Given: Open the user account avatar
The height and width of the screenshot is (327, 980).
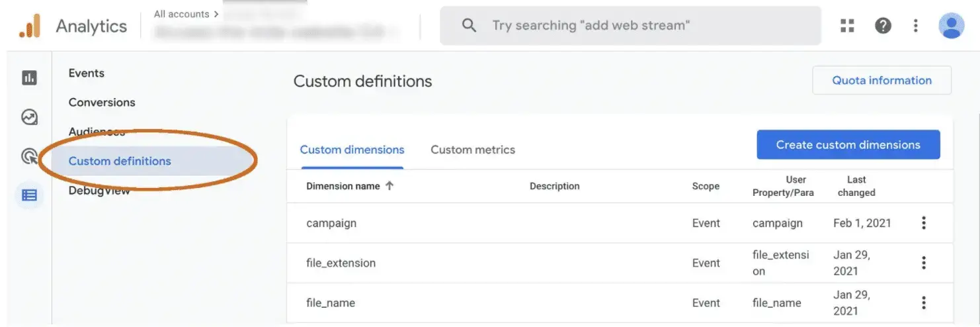Looking at the screenshot, I should [x=952, y=26].
